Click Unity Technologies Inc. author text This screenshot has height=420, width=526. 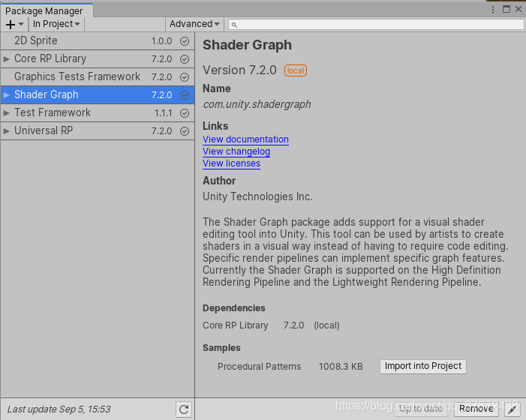[257, 196]
